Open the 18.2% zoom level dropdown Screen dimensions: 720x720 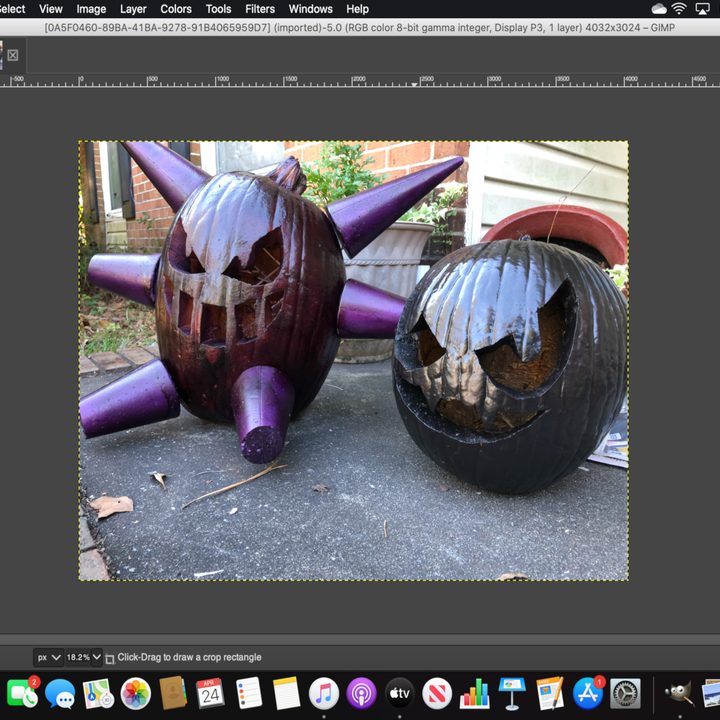[x=84, y=657]
